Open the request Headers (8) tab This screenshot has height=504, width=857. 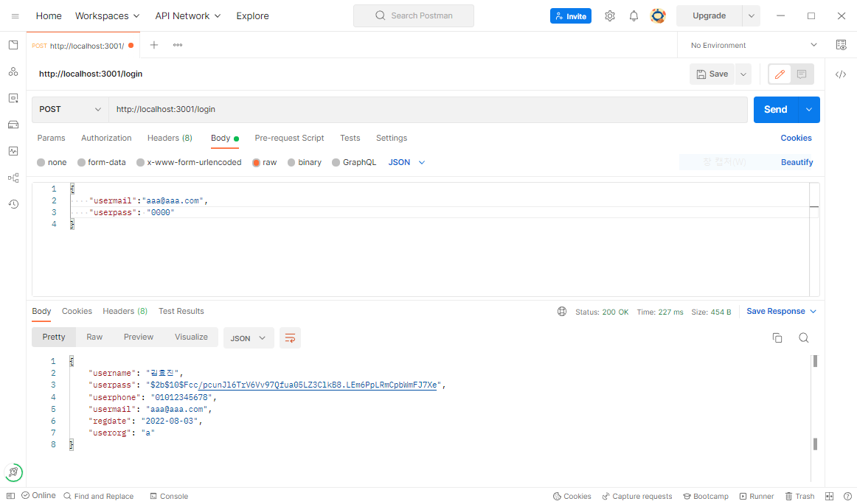pos(170,138)
